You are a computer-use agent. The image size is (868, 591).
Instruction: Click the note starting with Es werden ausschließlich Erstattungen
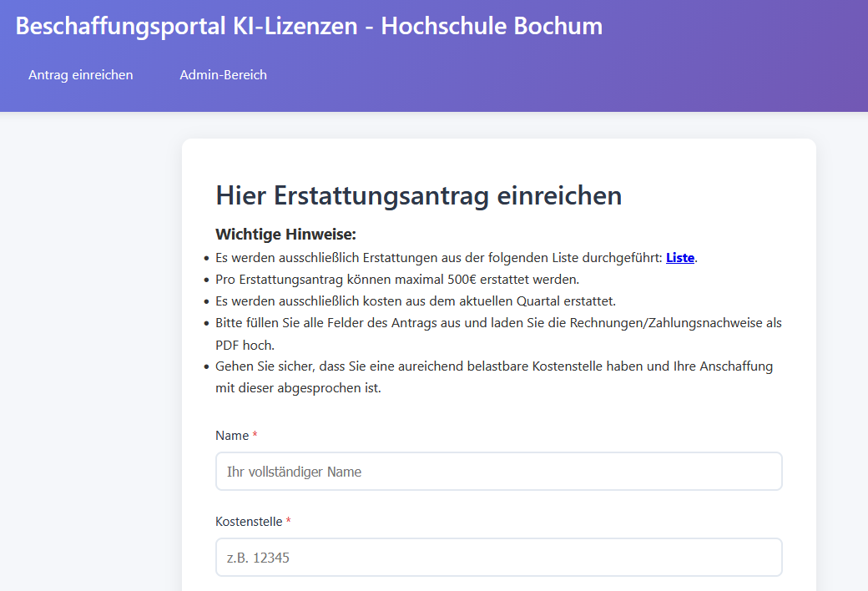[439, 258]
